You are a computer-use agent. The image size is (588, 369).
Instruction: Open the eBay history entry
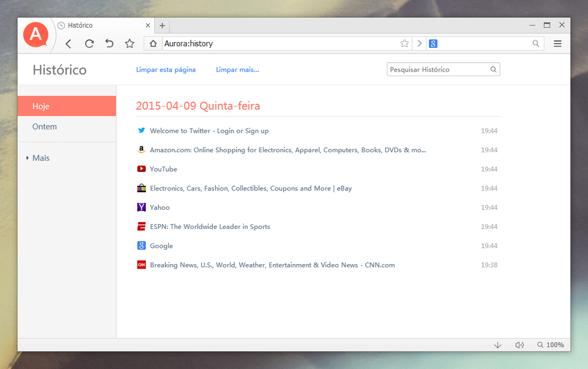point(251,189)
